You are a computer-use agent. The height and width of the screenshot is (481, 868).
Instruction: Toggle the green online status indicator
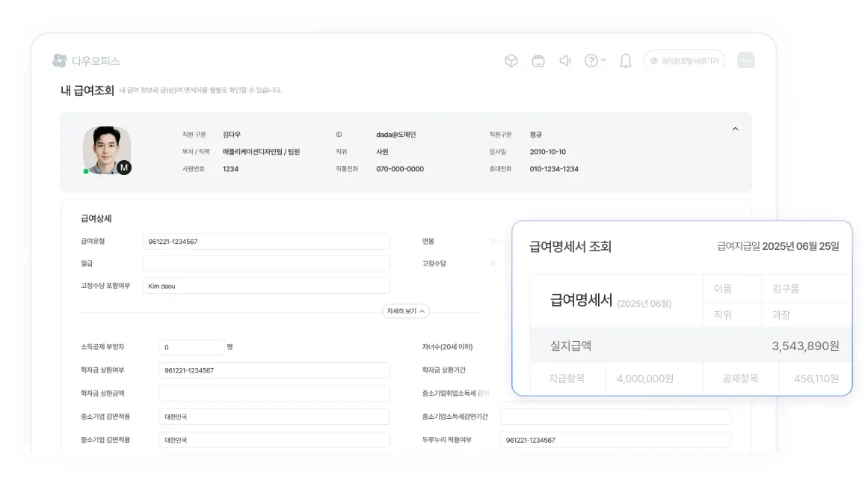coord(86,170)
